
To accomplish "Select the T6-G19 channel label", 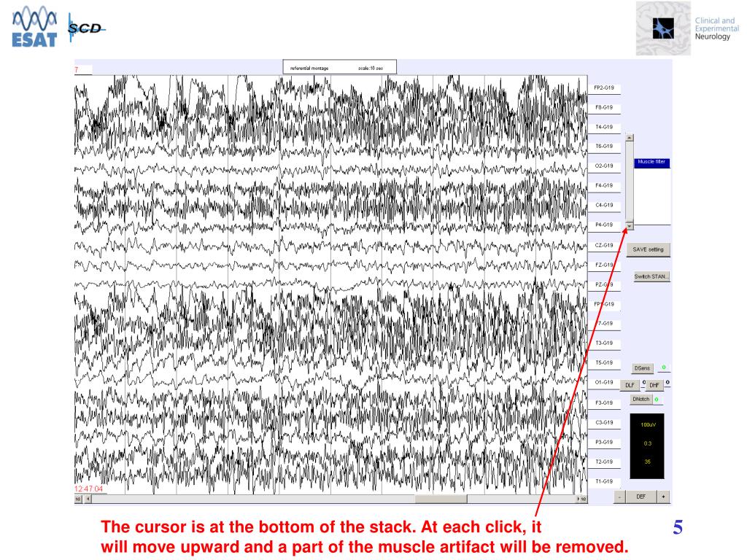I will click(604, 147).
